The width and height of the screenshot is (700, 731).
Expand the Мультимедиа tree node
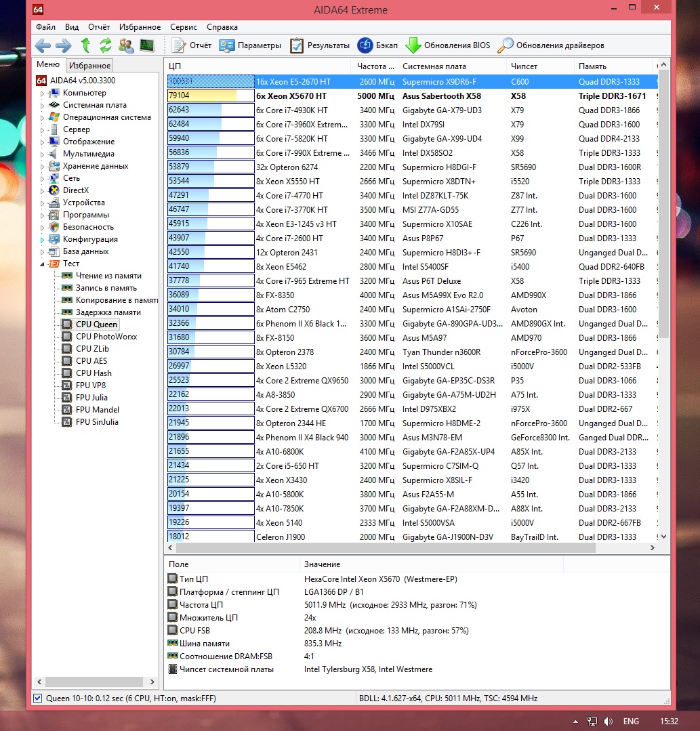pyautogui.click(x=42, y=154)
